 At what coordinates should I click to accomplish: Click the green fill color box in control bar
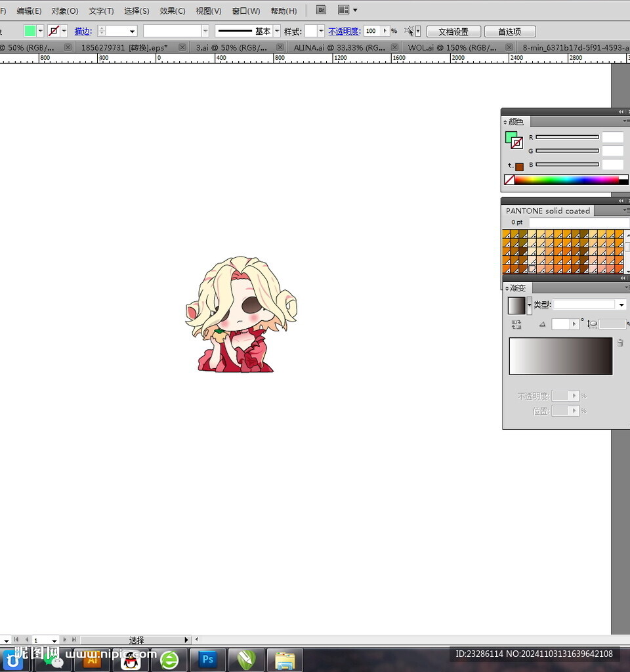(x=30, y=31)
